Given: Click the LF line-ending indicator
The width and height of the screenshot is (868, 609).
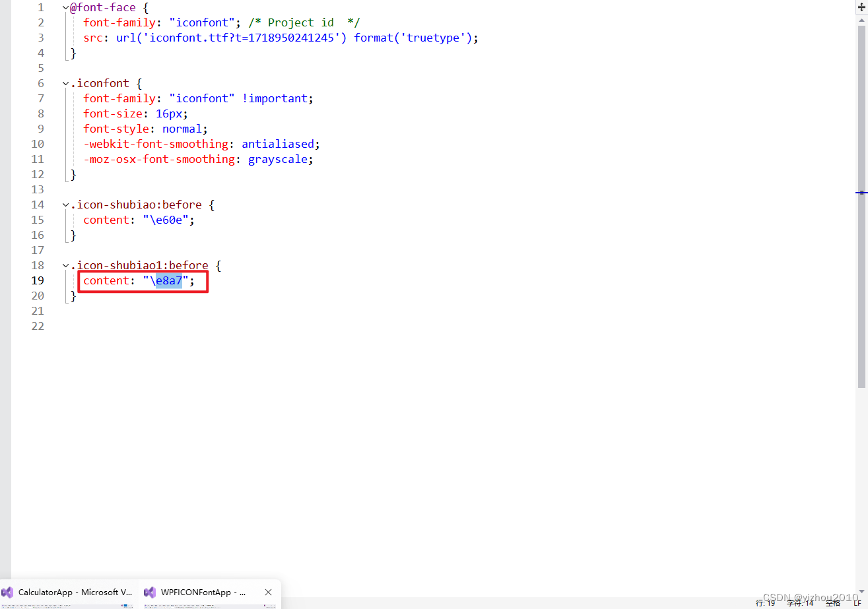Looking at the screenshot, I should click(858, 603).
